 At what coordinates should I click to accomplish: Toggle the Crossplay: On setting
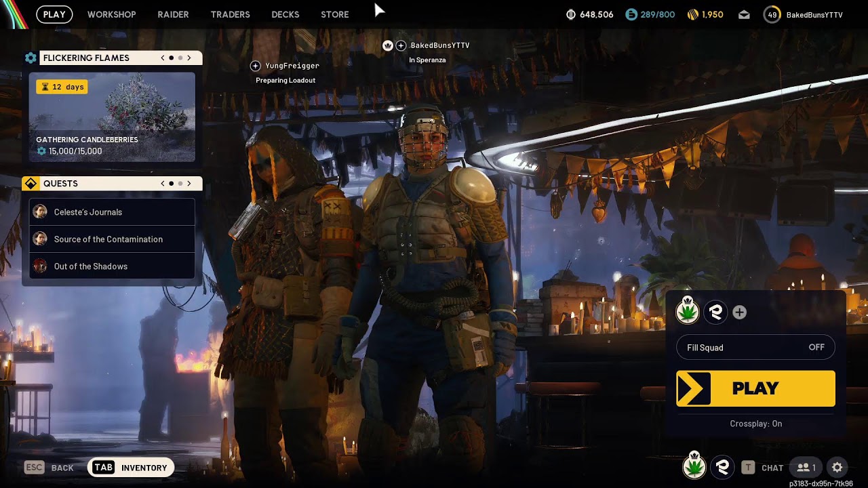(x=756, y=424)
